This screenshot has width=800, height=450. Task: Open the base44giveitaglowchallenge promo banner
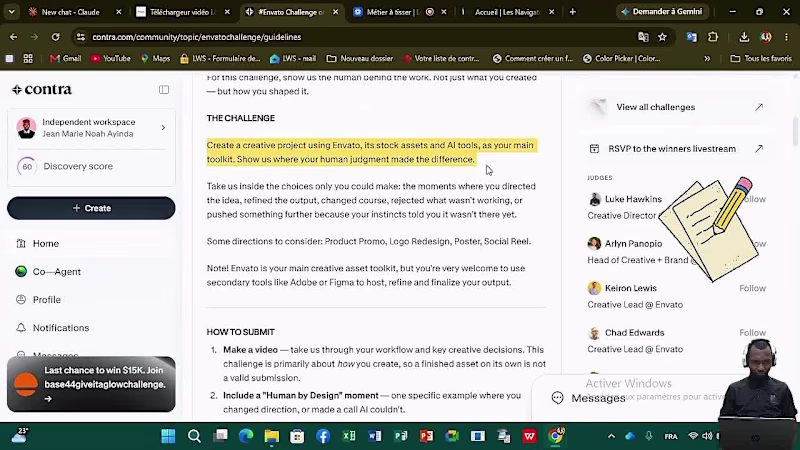[x=91, y=384]
